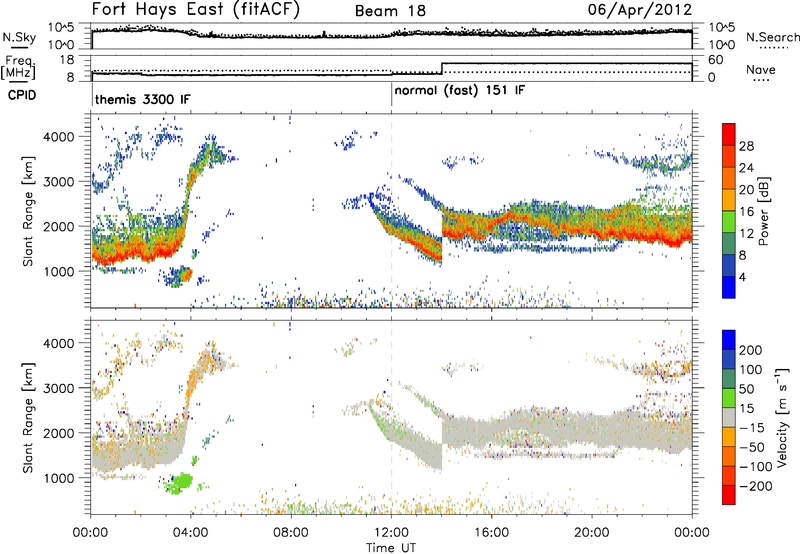Click the "4" label on Power color bar

743,277
